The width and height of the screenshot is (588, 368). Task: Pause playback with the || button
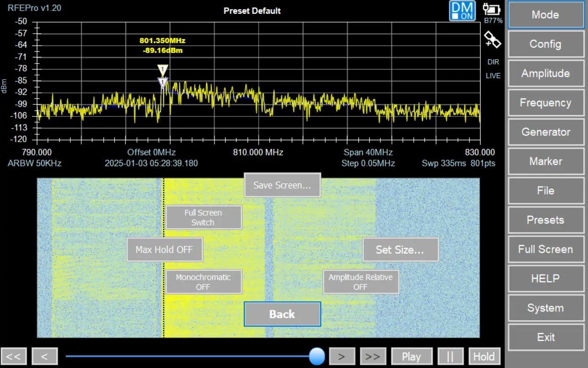(x=450, y=356)
